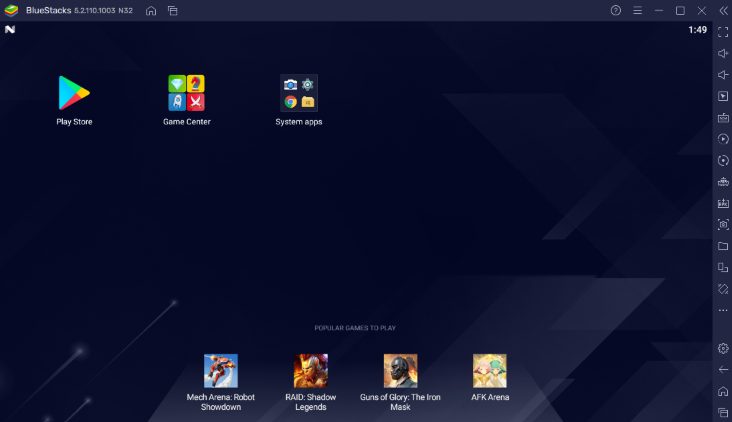Open the settings gear in the sidebar
Viewport: 732px width, 422px height.
click(723, 348)
